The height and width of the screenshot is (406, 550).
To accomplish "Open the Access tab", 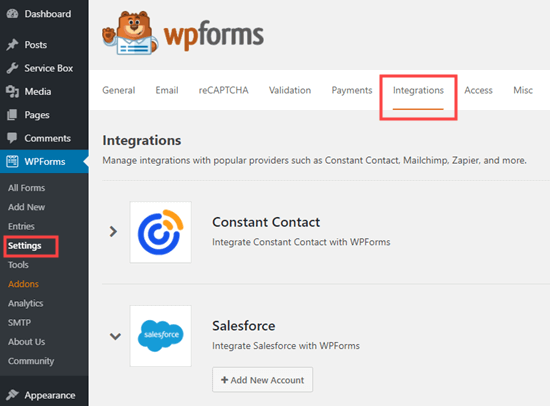I will 478,90.
